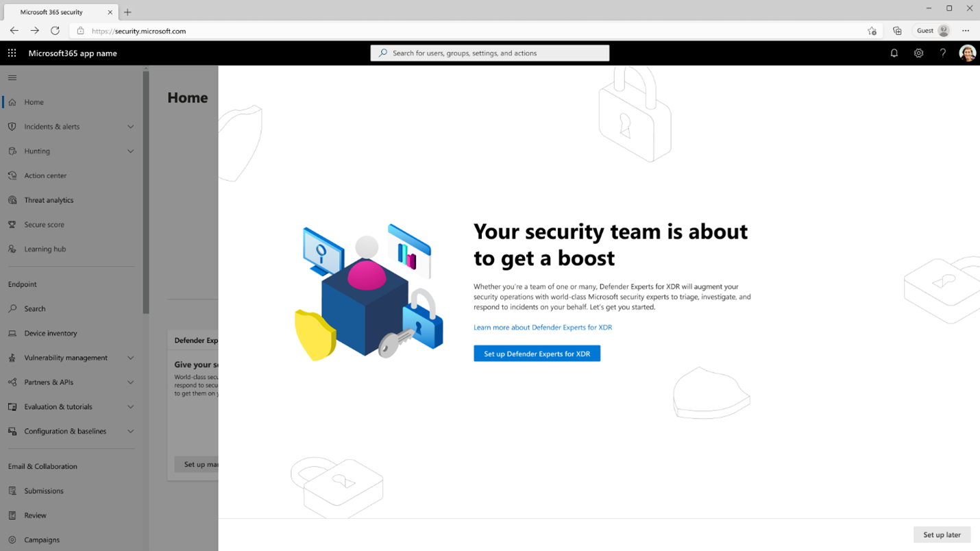The height and width of the screenshot is (551, 980).
Task: Open browser Settings and more ellipsis
Action: (x=966, y=31)
